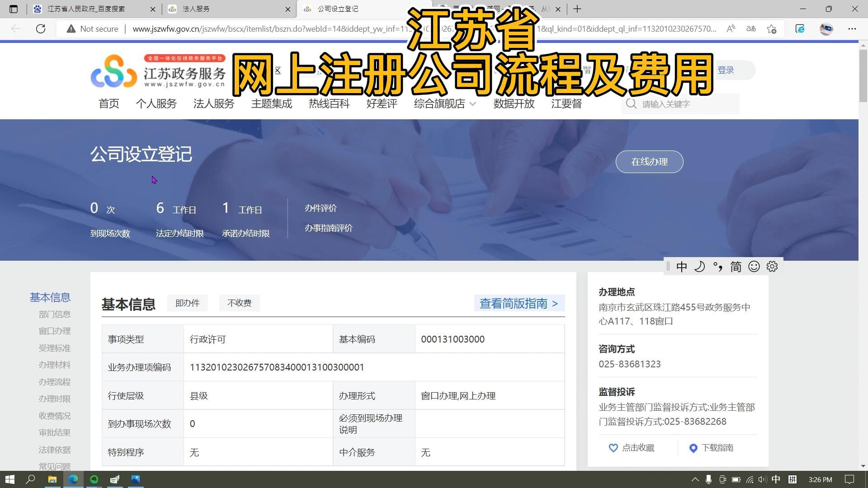Switch to the 江苏省人民政府_百度搜索 tab
Screen dimensions: 868x488
point(86,9)
